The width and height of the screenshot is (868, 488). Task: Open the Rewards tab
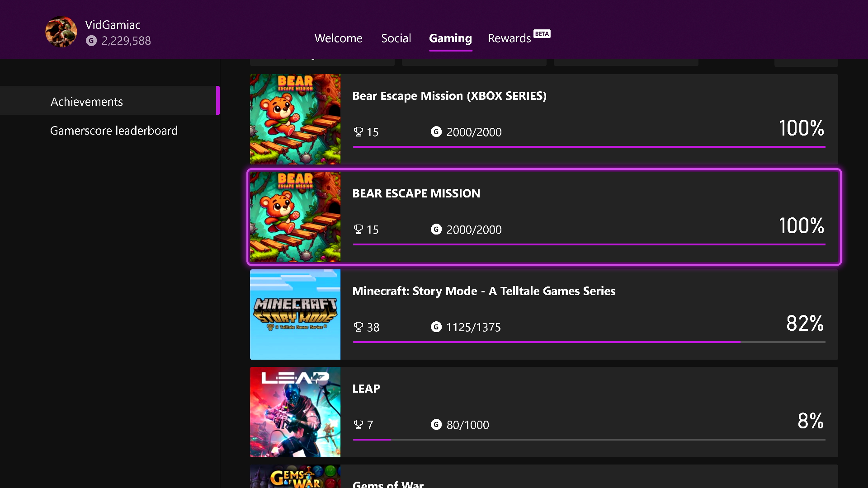pos(509,38)
